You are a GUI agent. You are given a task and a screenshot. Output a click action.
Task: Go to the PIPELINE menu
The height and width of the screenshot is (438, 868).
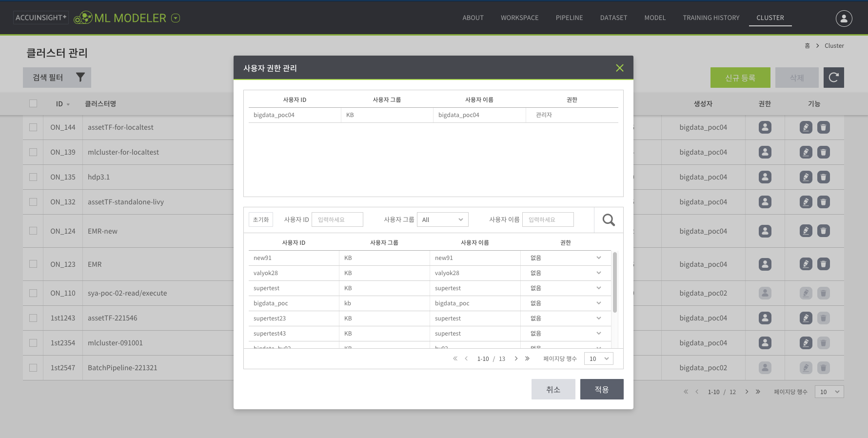[570, 18]
